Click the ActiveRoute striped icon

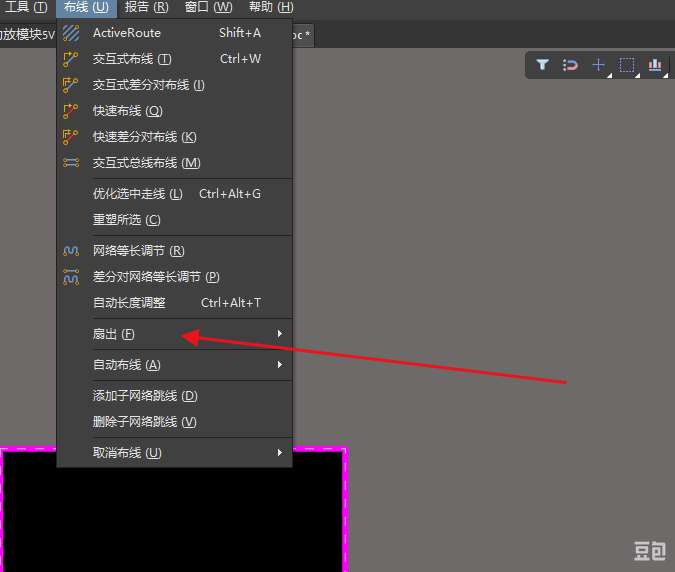point(71,33)
